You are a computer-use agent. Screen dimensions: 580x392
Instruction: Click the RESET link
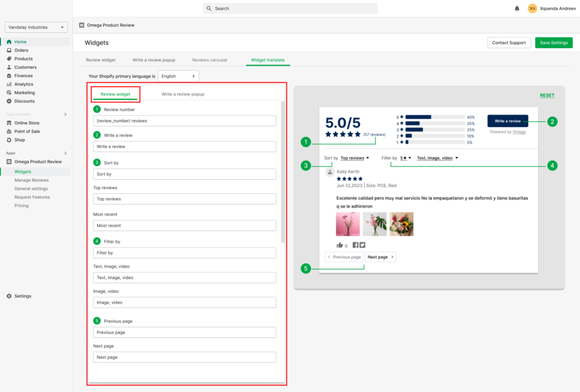[x=547, y=95]
